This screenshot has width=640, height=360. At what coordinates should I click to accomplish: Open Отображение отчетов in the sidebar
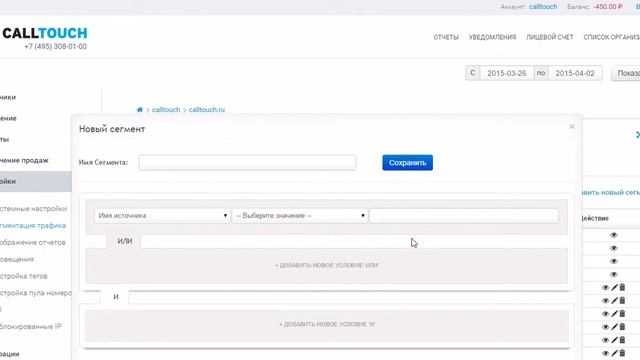tap(33, 242)
